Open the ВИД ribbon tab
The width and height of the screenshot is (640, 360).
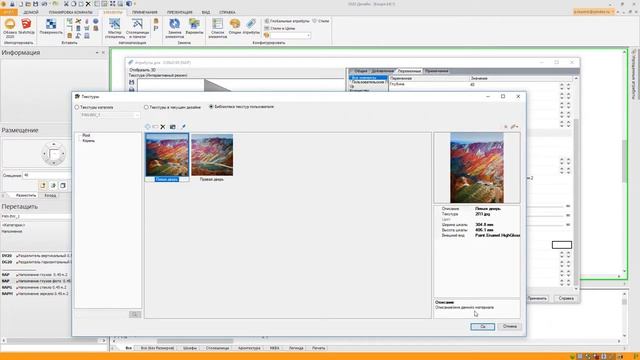click(206, 12)
